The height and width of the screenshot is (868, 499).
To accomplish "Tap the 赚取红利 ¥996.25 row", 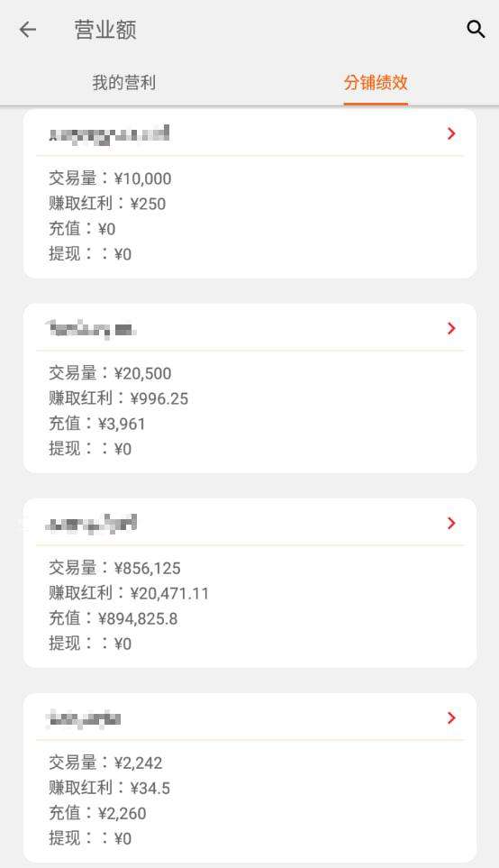I will 118,398.
